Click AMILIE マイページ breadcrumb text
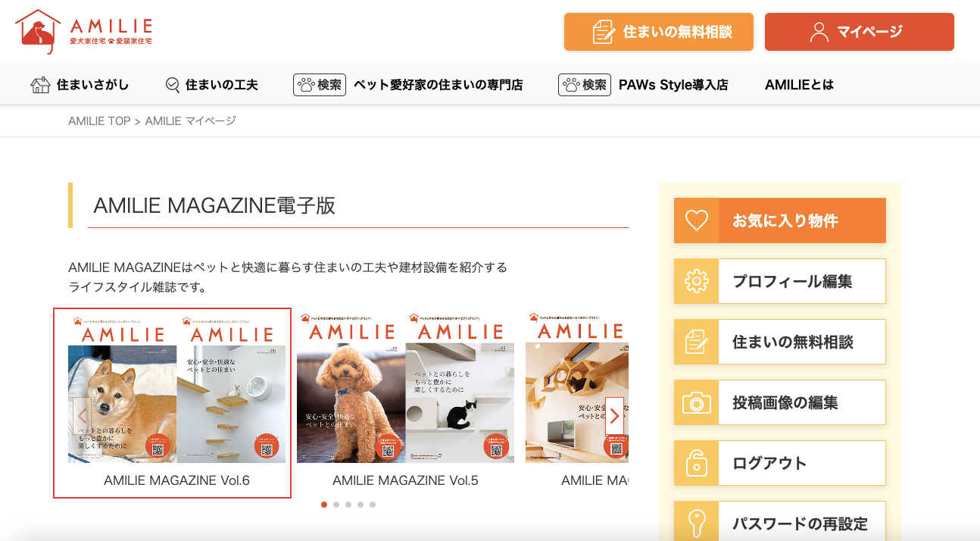 pyautogui.click(x=191, y=120)
